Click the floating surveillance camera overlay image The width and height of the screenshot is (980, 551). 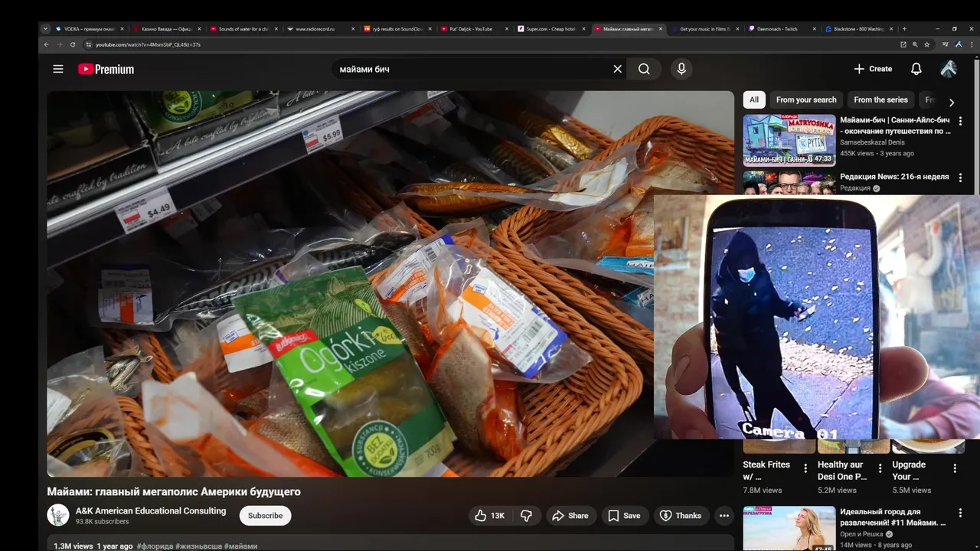817,317
